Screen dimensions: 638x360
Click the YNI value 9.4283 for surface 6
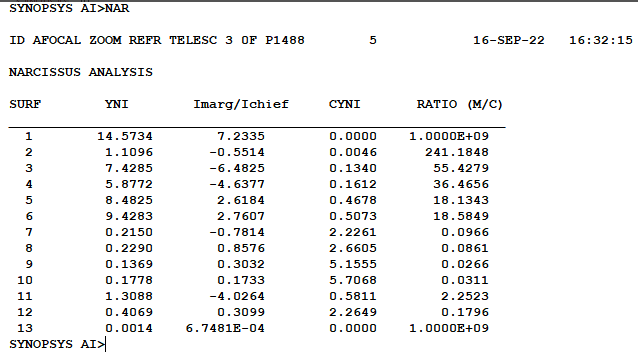(x=129, y=216)
